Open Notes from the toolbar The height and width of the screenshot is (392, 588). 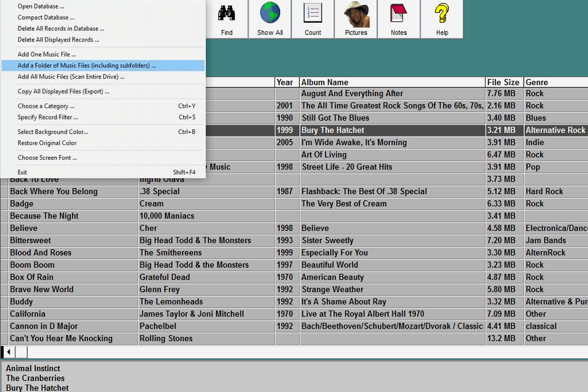click(399, 18)
